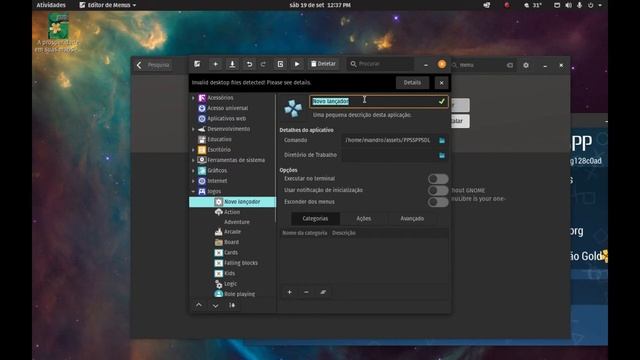Select the Falling blocks subcategory
The height and width of the screenshot is (360, 640).
point(241,263)
